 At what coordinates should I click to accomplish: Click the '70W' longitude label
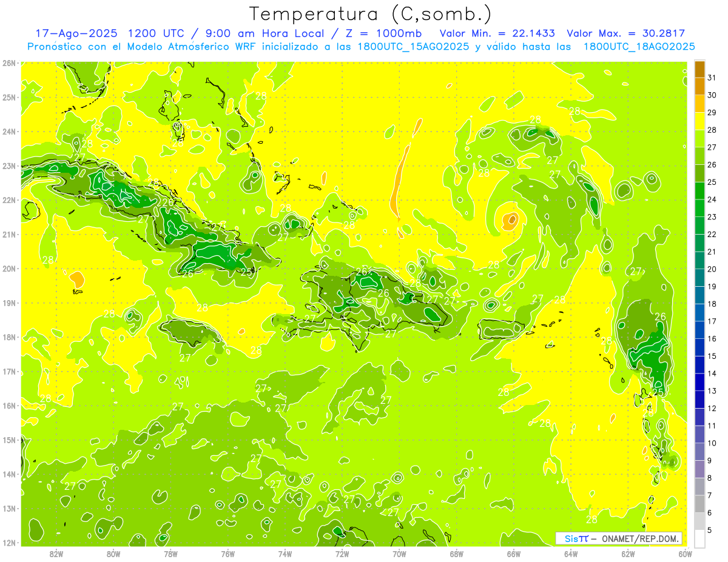tap(399, 554)
